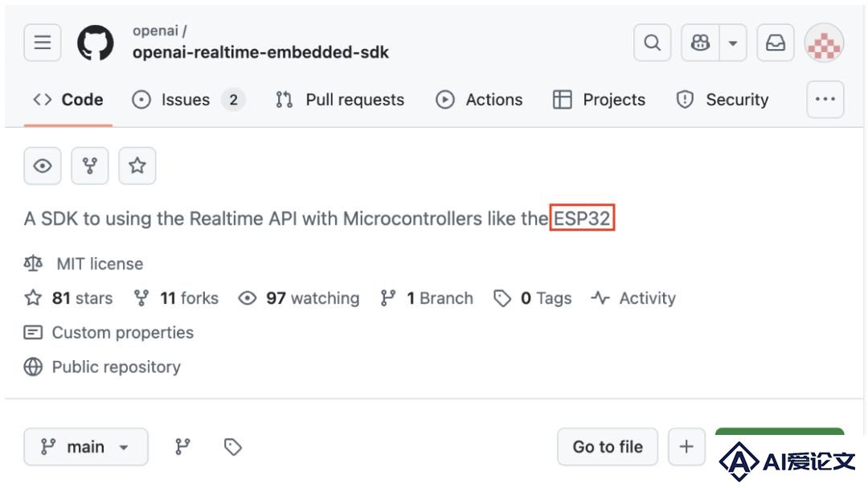
Task: Click the issues count badge 2
Action: 234,100
